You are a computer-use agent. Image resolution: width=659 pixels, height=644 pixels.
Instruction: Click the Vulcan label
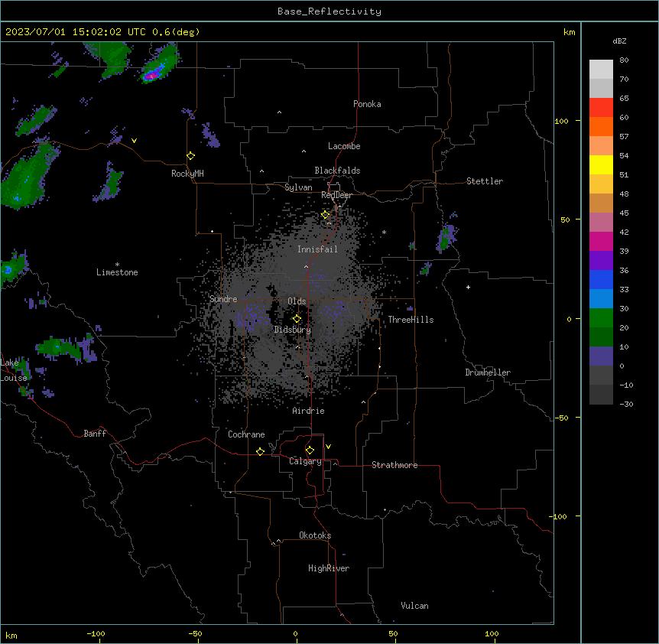(414, 606)
